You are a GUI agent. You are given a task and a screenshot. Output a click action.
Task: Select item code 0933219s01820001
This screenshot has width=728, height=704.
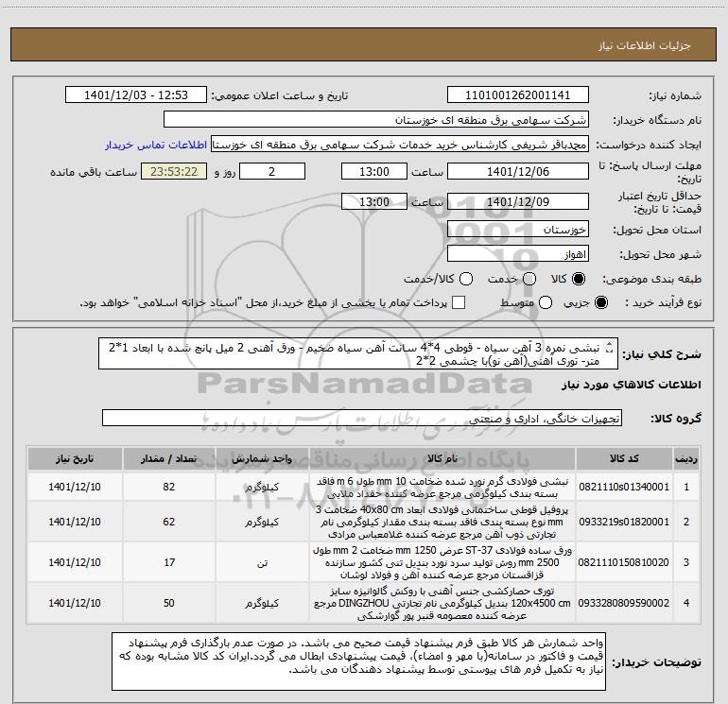624,522
